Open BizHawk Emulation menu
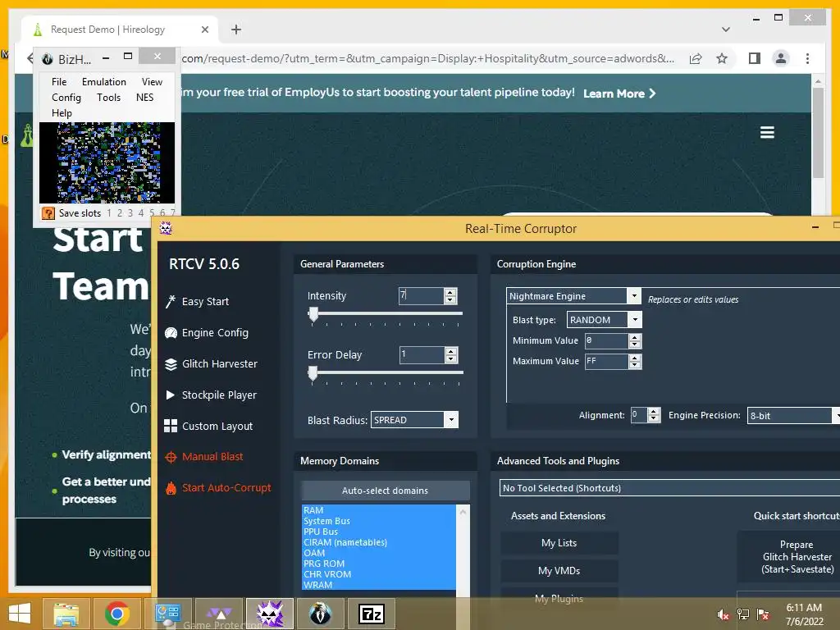This screenshot has width=840, height=630. [104, 82]
